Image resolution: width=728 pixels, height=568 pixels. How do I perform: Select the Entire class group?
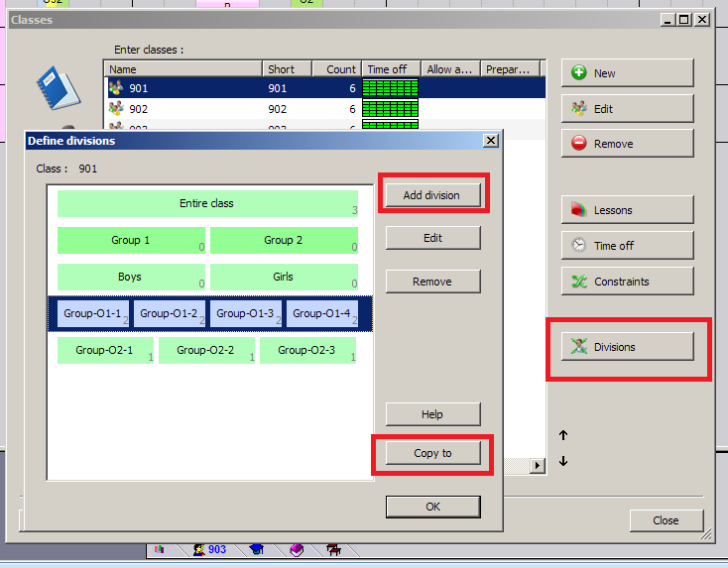pyautogui.click(x=207, y=203)
